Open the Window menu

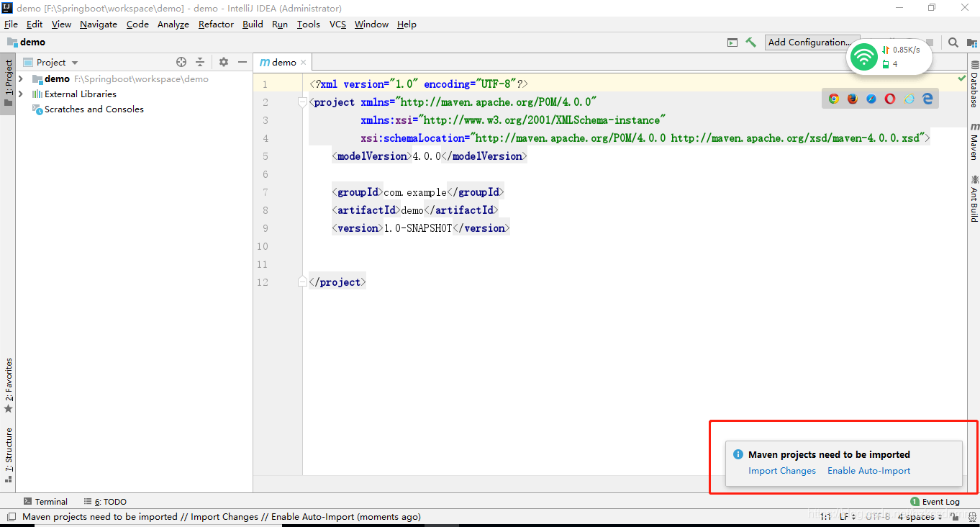(371, 24)
